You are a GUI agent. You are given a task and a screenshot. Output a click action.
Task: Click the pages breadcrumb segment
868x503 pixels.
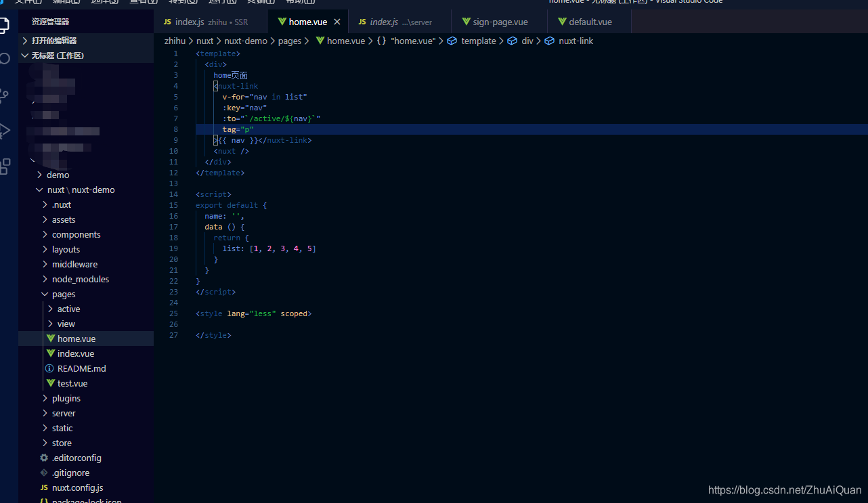[x=290, y=41]
